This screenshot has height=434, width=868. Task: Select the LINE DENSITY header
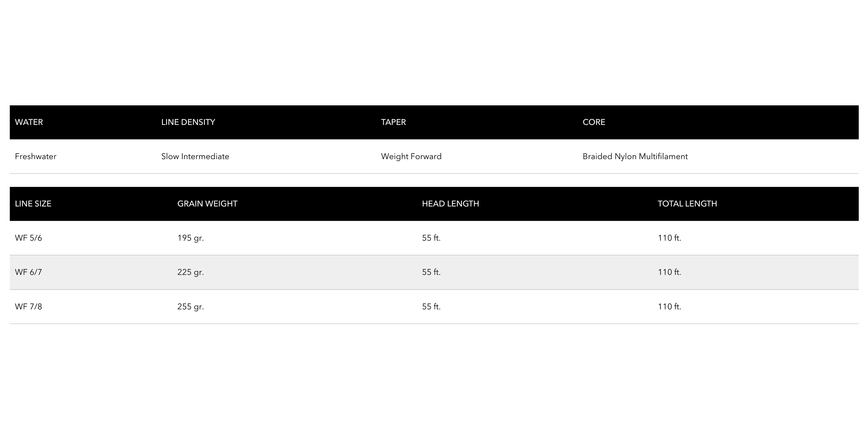188,122
